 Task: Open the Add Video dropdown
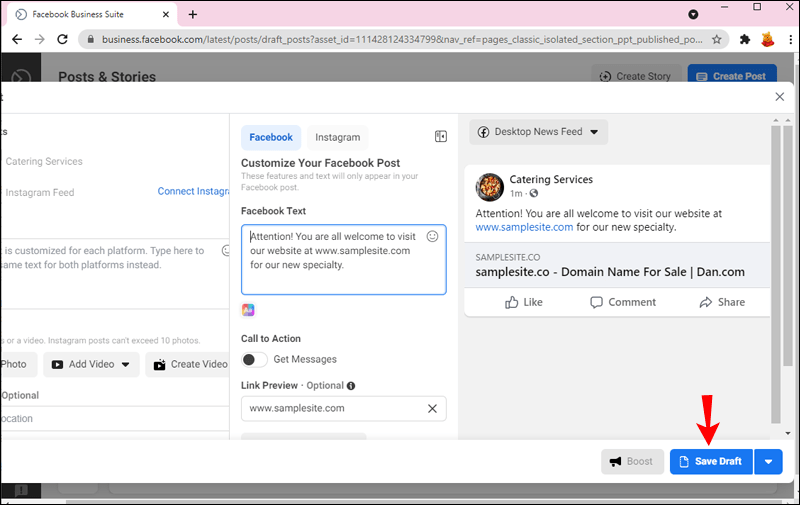[x=91, y=364]
